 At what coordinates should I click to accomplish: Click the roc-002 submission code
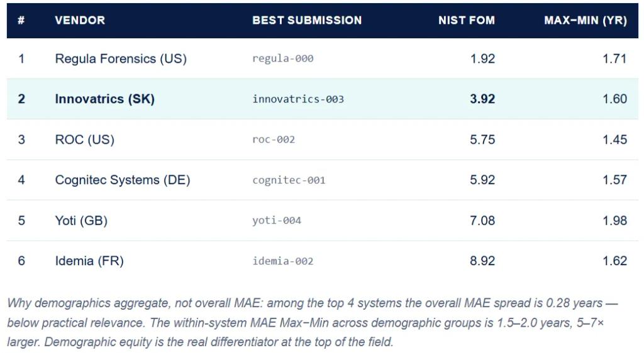tap(274, 140)
